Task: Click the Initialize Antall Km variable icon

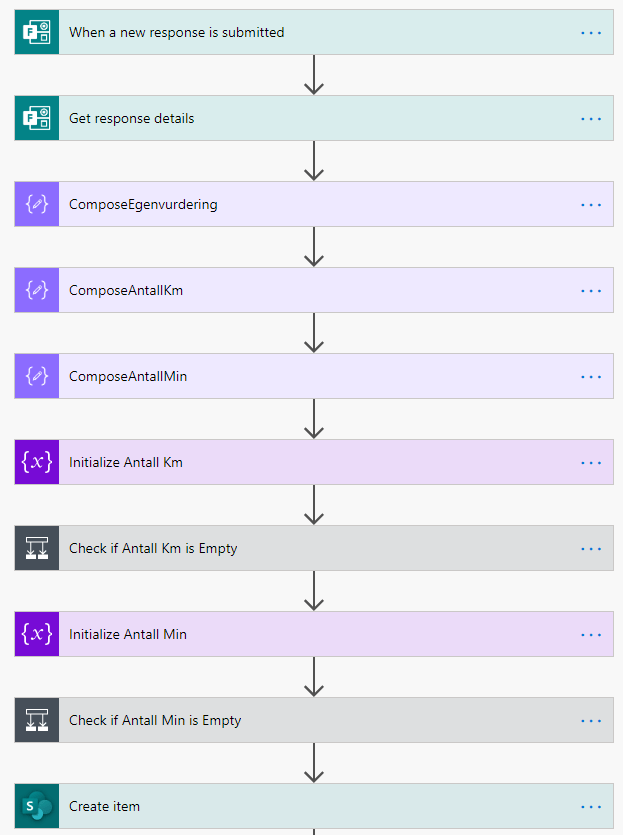Action: click(x=37, y=463)
